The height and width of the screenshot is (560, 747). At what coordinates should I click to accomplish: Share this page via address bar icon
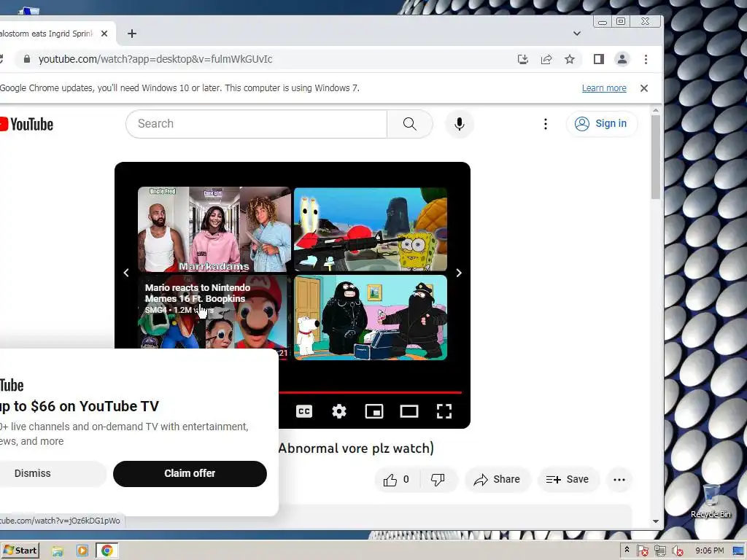click(x=546, y=59)
